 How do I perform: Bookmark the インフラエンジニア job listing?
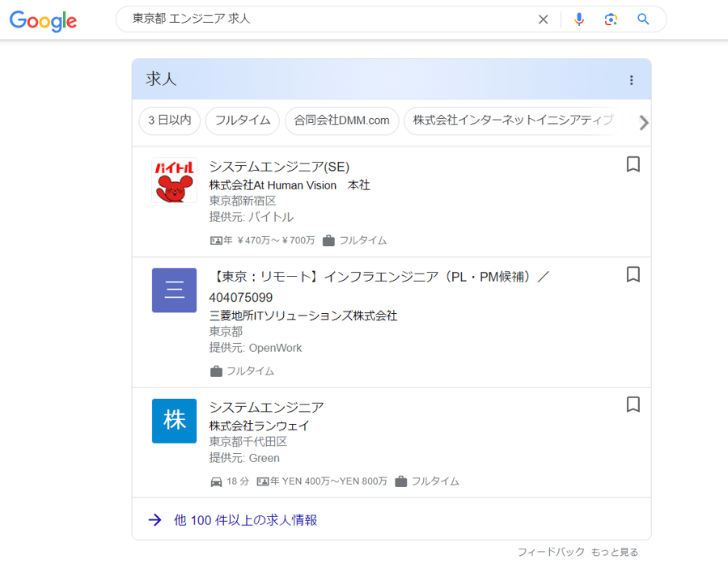633,274
